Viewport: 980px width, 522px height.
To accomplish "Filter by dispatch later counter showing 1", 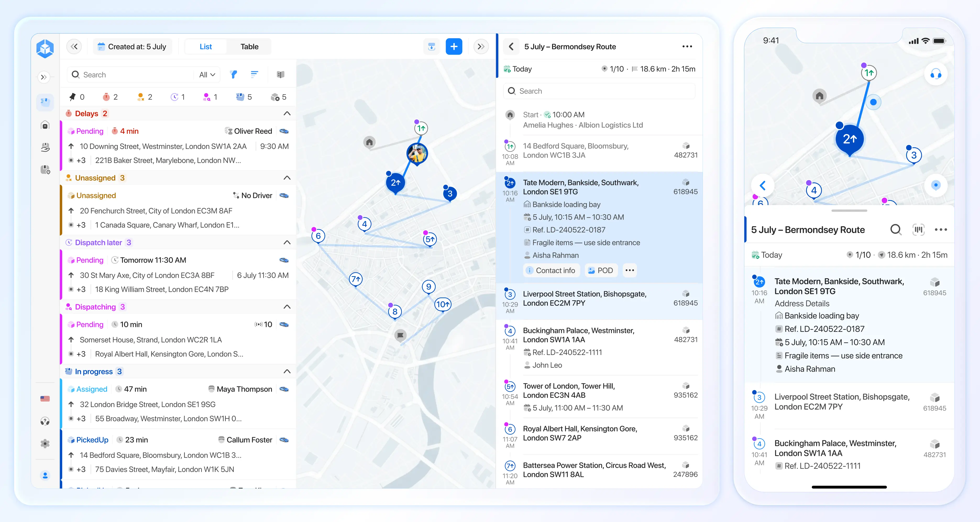I will (x=178, y=97).
